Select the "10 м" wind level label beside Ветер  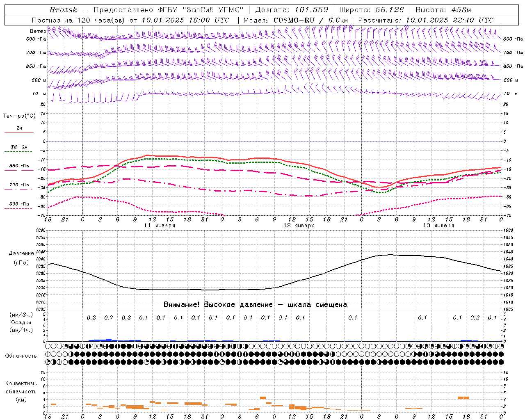(x=39, y=94)
